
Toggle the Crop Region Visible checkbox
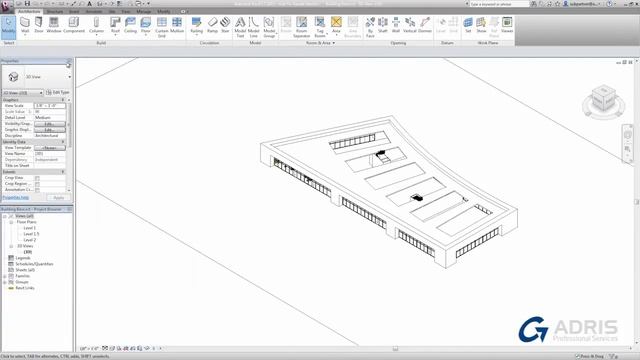click(x=37, y=184)
